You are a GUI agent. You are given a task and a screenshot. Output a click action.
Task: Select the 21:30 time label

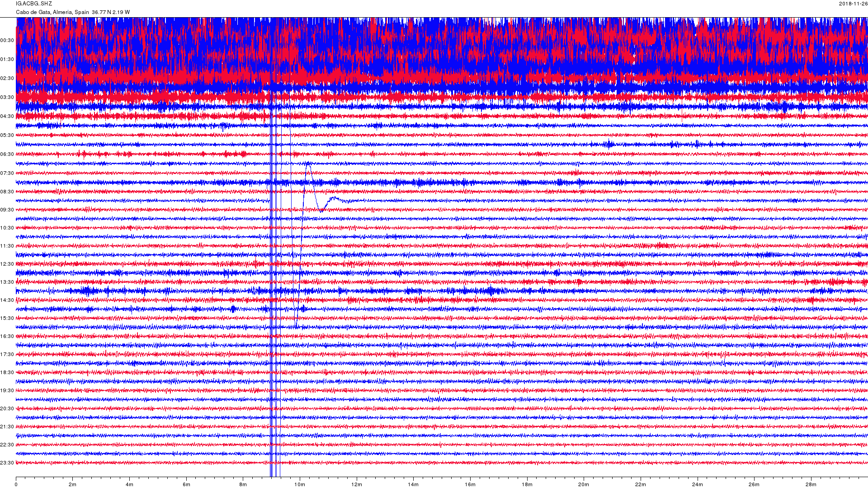coord(7,427)
